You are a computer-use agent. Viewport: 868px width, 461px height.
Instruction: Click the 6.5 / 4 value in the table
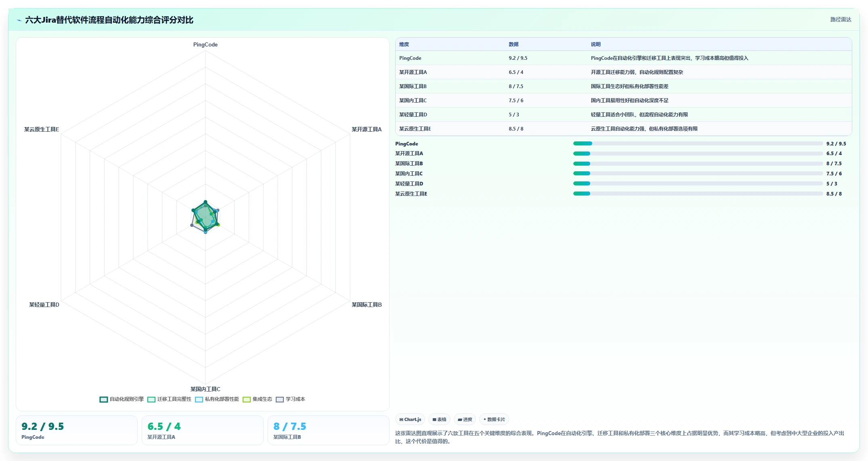(x=516, y=72)
